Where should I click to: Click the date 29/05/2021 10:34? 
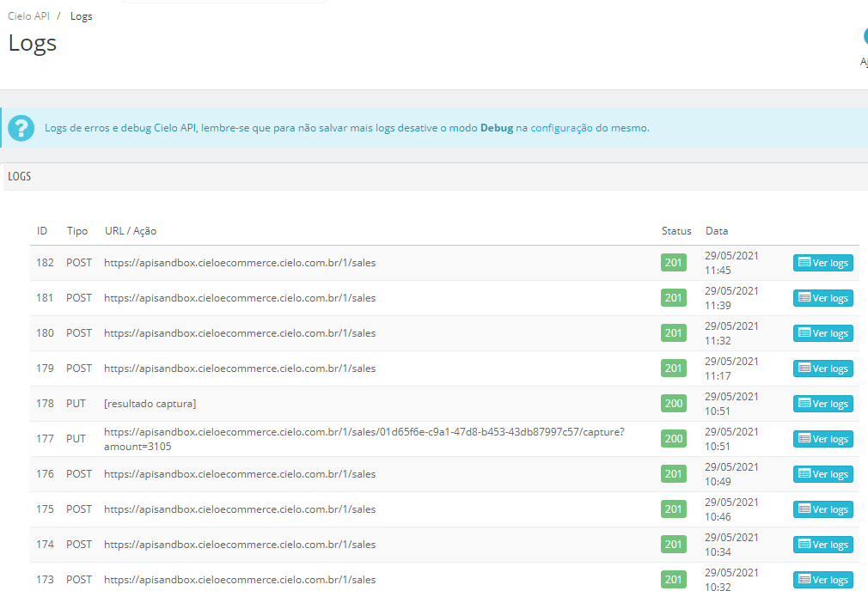coord(731,545)
